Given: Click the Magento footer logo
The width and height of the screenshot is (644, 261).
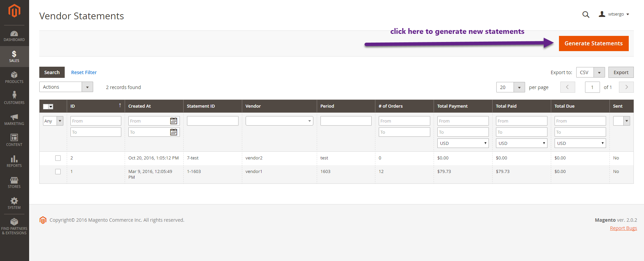Looking at the screenshot, I should tap(43, 220).
